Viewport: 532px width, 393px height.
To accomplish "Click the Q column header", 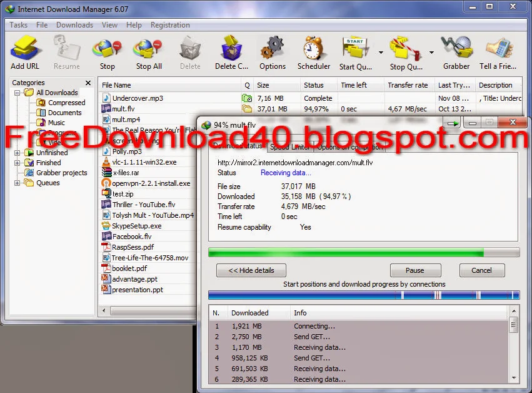I will (247, 85).
